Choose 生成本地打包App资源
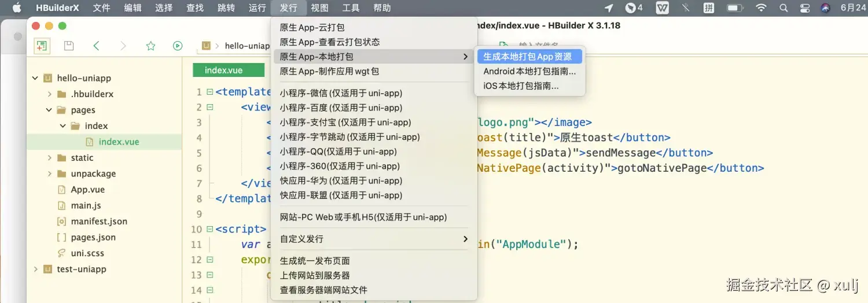Viewport: 868px width, 303px height. (529, 57)
